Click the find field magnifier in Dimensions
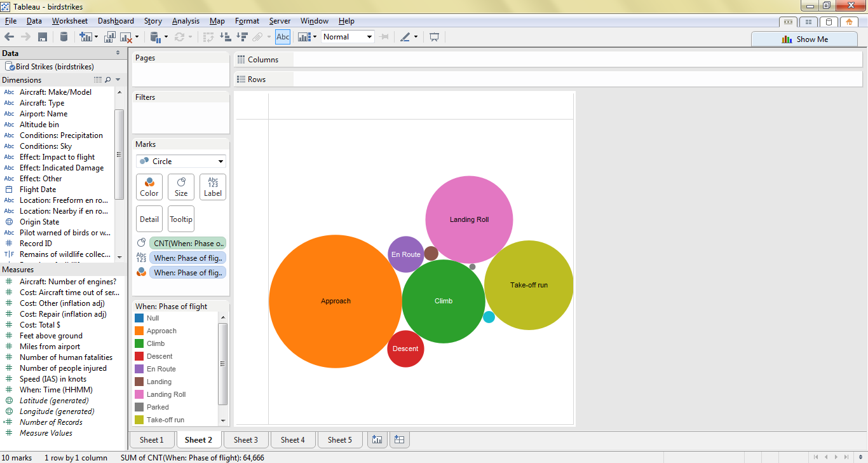 [x=108, y=79]
